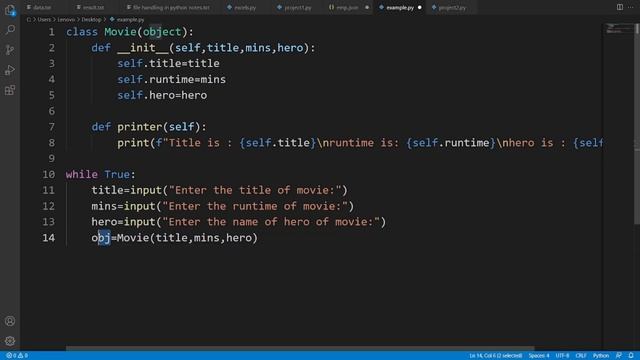This screenshot has width=640, height=360.
Task: Click 'self.title=title' on line 3
Action: (168, 63)
